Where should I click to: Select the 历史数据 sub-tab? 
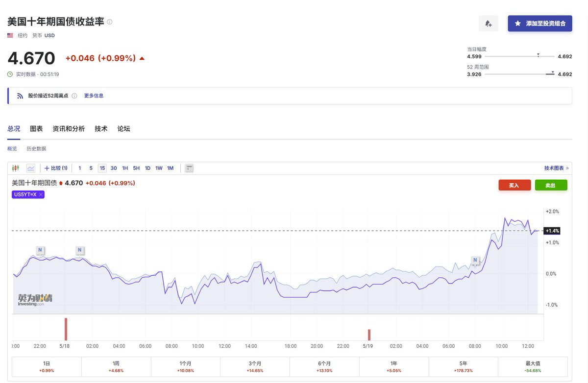click(x=36, y=149)
